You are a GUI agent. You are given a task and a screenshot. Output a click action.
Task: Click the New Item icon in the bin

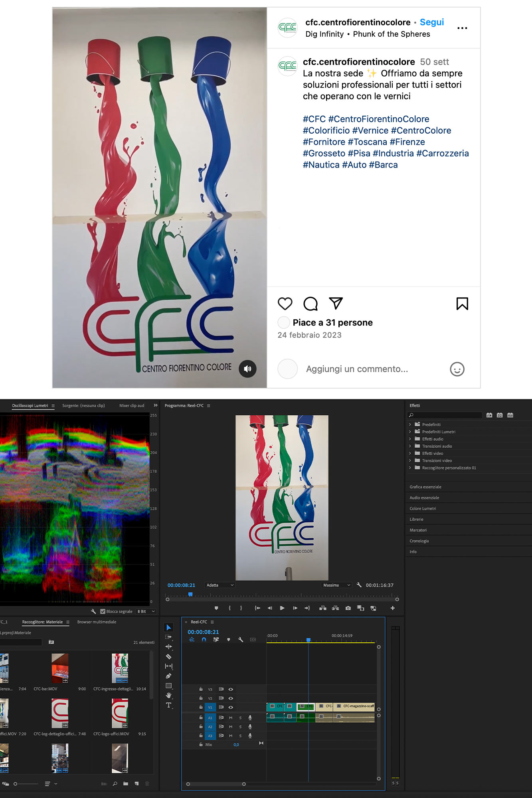[x=136, y=784]
